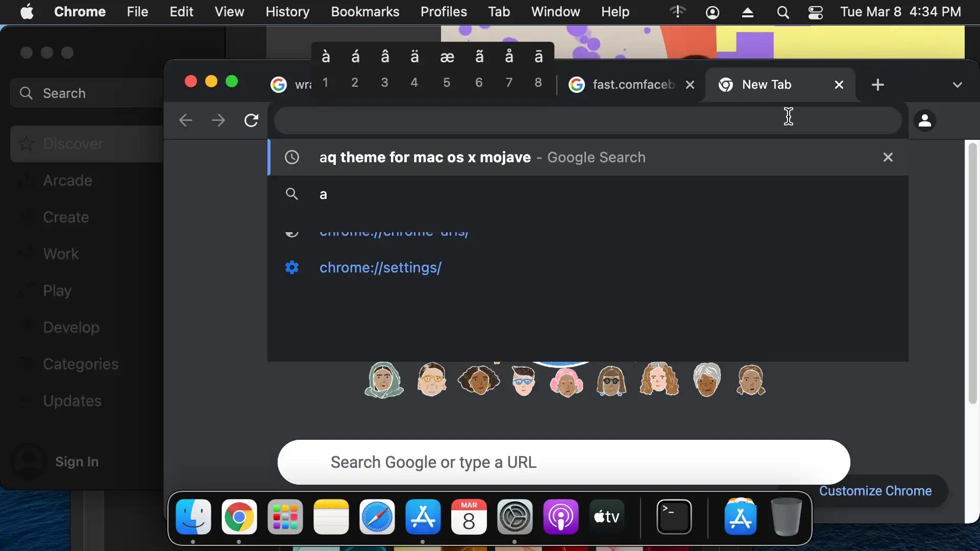Click the reload page icon
Viewport: 980px width, 551px height.
(x=251, y=120)
